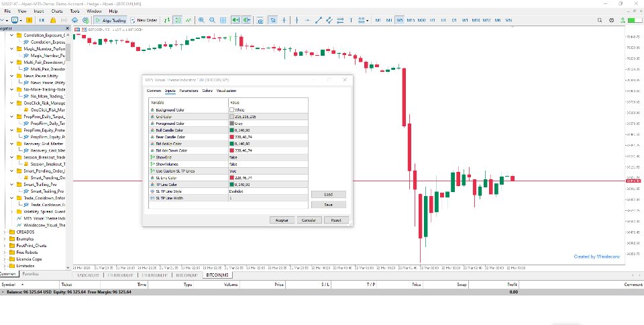Switch to the M1 timeframe
The height and width of the screenshot is (325, 644).
coord(378,20)
